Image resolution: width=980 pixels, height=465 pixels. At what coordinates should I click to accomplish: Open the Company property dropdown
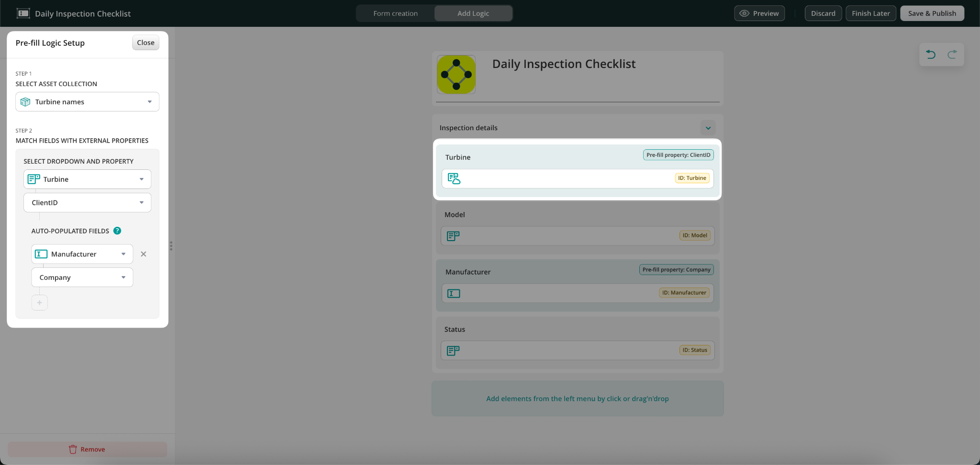82,277
